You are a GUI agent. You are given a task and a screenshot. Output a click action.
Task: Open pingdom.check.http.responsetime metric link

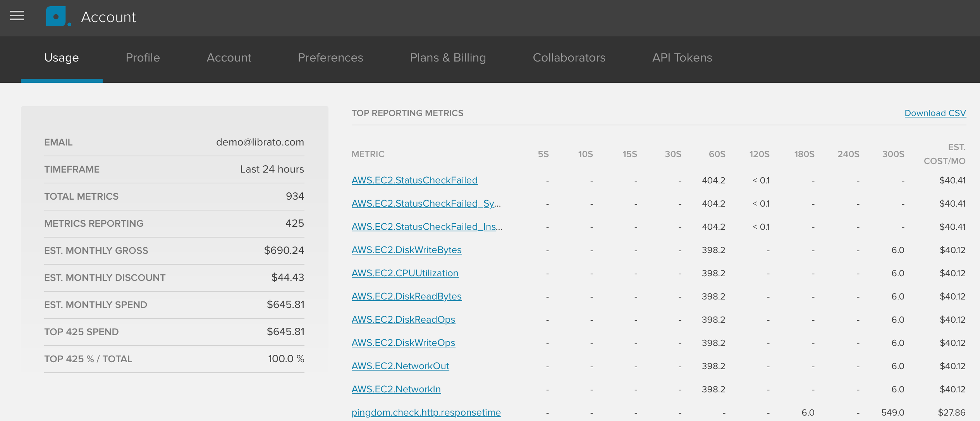pos(426,412)
